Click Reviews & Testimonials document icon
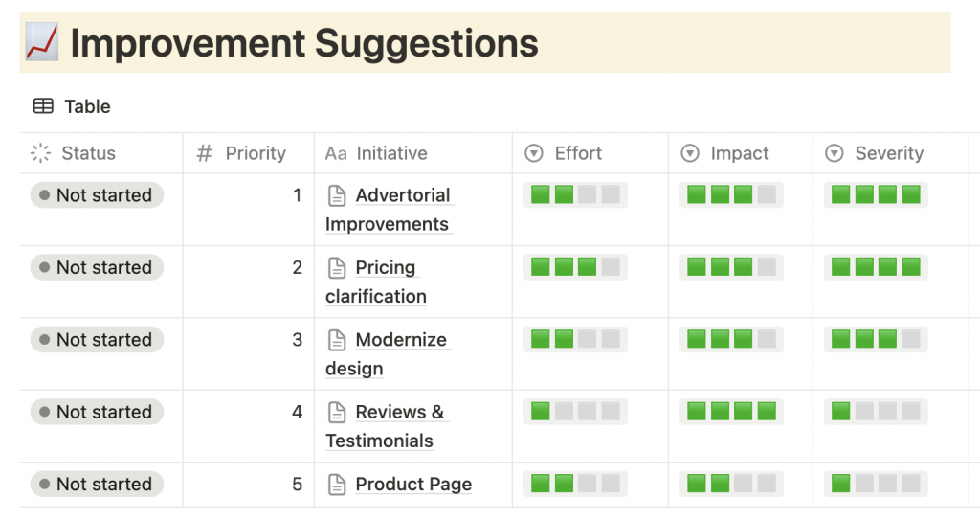The height and width of the screenshot is (520, 980). point(337,412)
